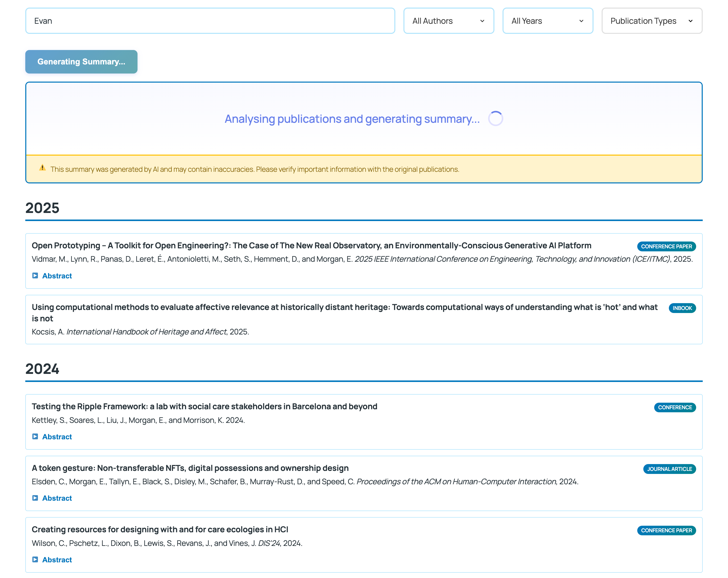728x578 pixels.
Task: Click the INBOOK badge on the heritage publication
Action: [x=682, y=308]
